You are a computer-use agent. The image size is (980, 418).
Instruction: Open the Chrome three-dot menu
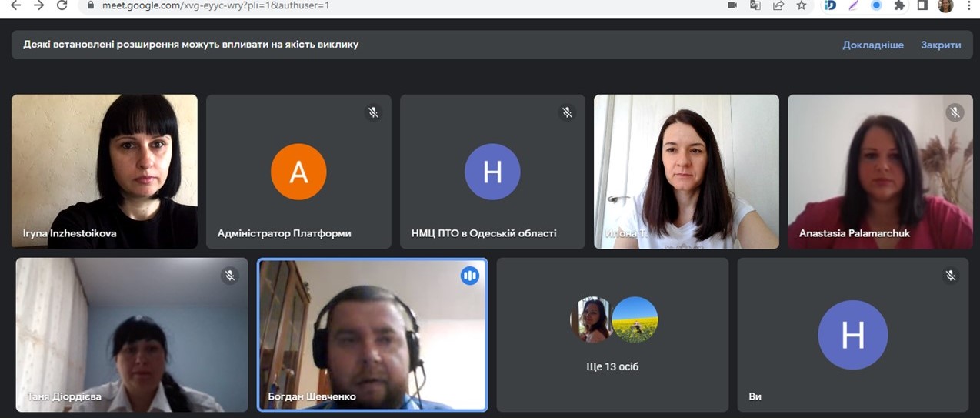click(968, 5)
